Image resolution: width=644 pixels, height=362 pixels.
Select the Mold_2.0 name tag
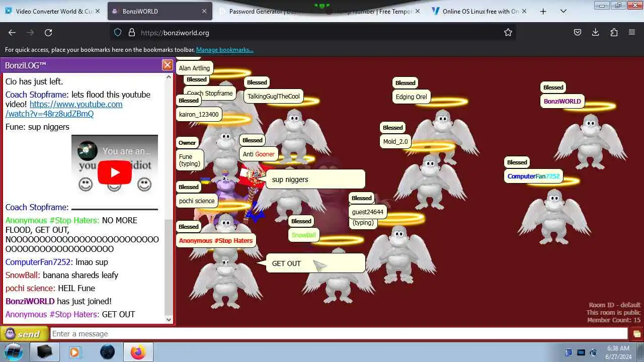pos(395,141)
